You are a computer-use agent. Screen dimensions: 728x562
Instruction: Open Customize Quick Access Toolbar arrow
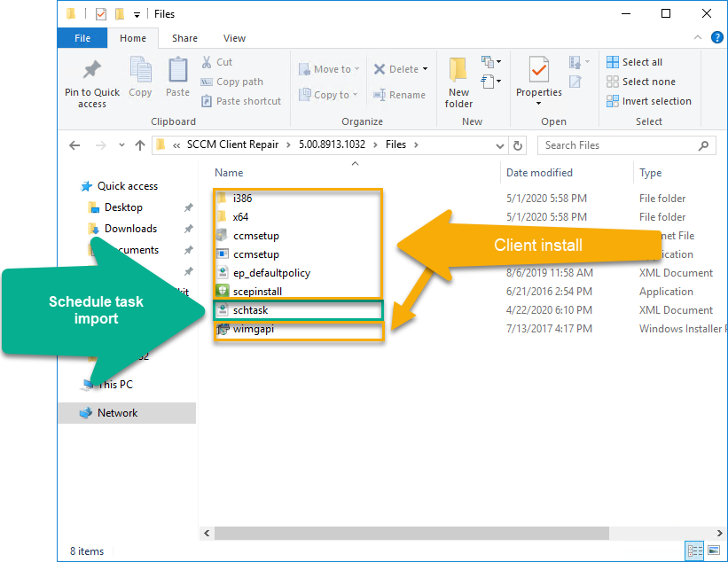[x=137, y=15]
